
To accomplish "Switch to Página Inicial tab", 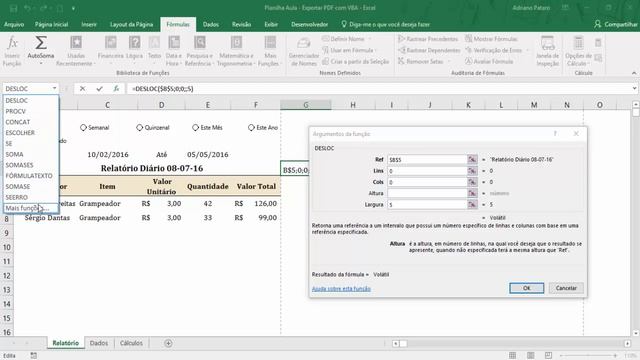I will click(51, 24).
